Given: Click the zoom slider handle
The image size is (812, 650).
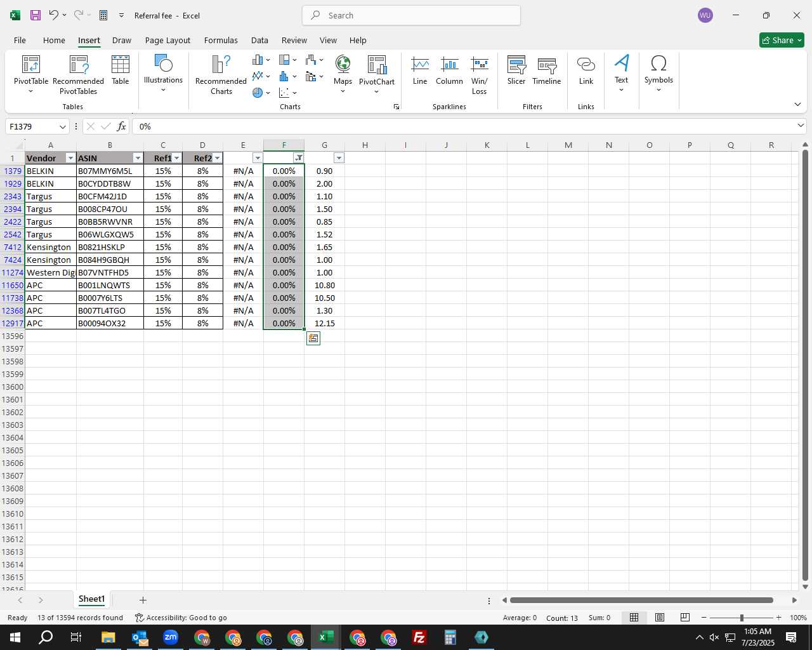Looking at the screenshot, I should [x=742, y=618].
